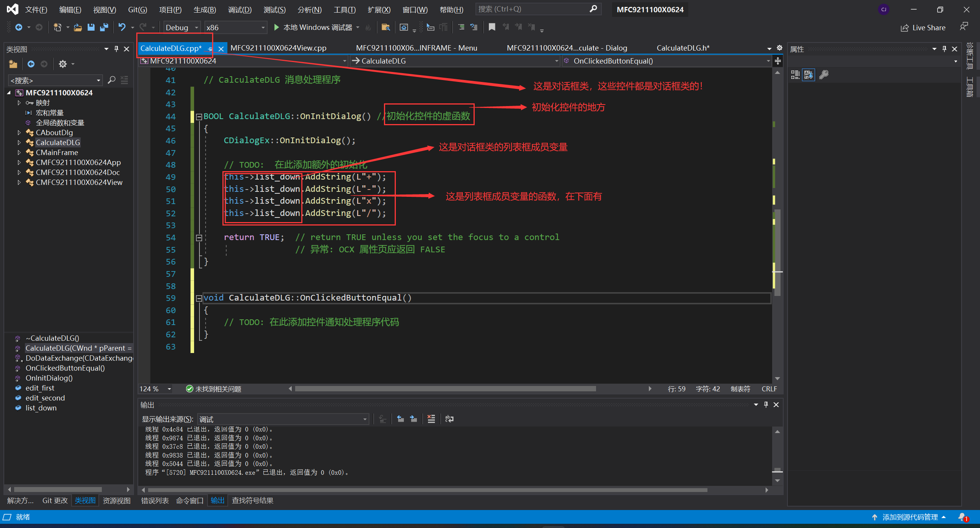
Task: Click the clear-all icon in the Output panel
Action: tap(431, 419)
